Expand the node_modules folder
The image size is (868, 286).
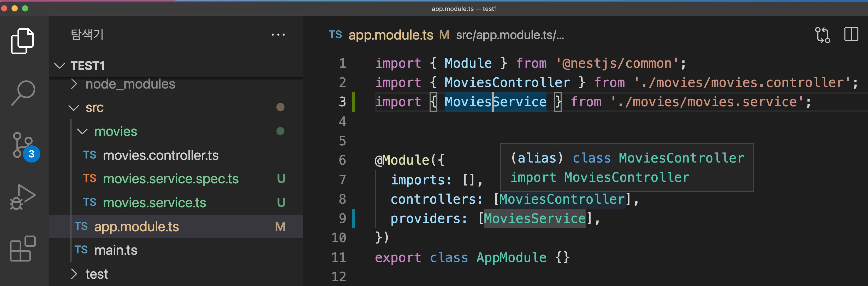(130, 84)
